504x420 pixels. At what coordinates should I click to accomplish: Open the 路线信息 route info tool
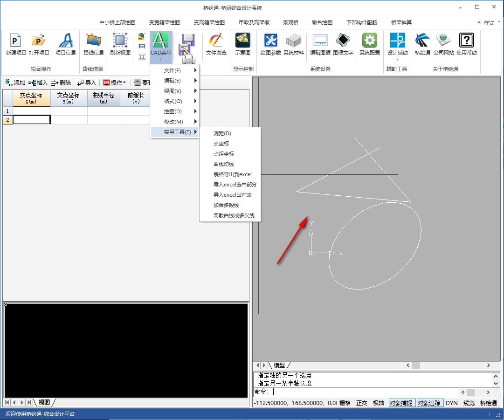pyautogui.click(x=94, y=44)
